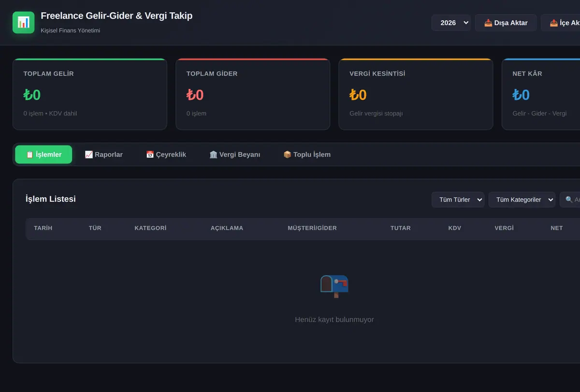The image size is (580, 392).
Task: Open the Toplu İşlem tab
Action: click(307, 155)
